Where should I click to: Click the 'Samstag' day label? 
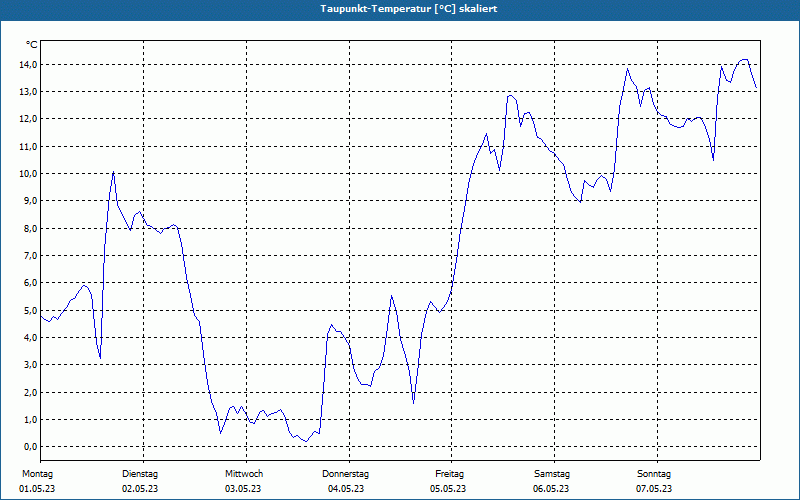point(552,474)
